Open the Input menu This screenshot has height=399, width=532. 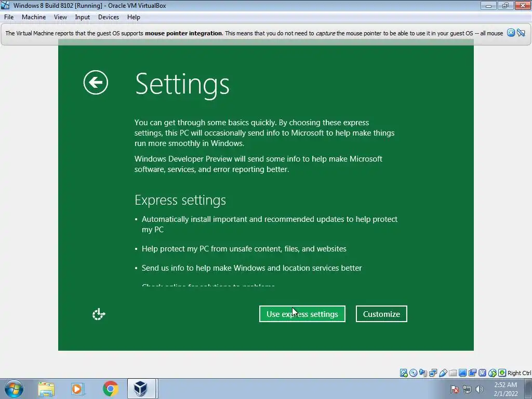pos(83,17)
